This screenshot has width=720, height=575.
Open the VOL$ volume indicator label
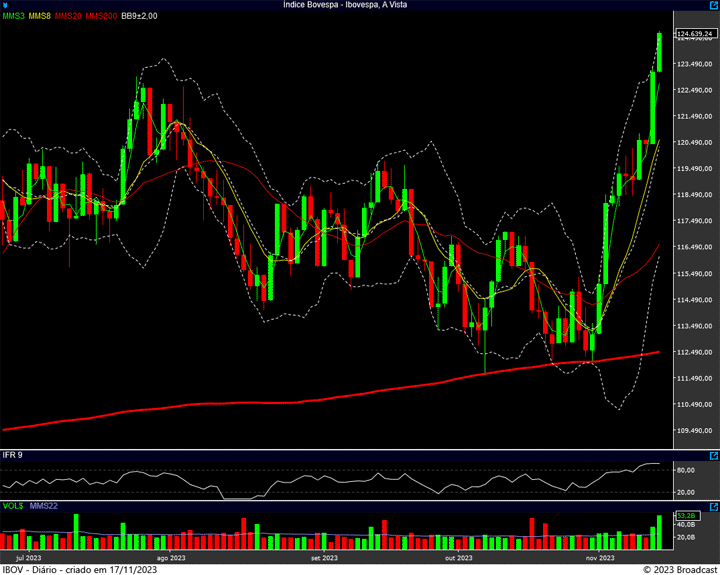(13, 508)
